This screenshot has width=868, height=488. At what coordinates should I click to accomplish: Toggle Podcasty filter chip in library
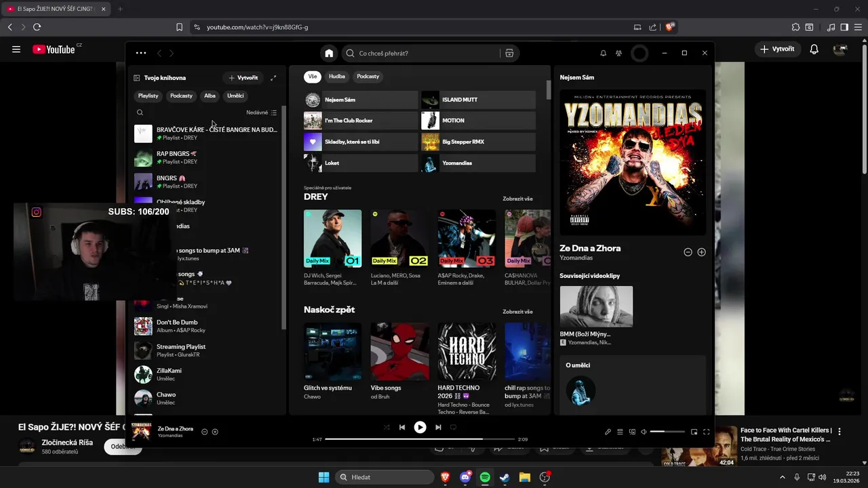point(181,96)
